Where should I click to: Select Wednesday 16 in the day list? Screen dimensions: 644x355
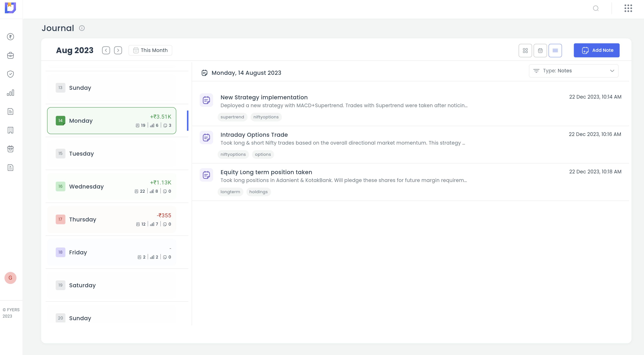click(112, 187)
